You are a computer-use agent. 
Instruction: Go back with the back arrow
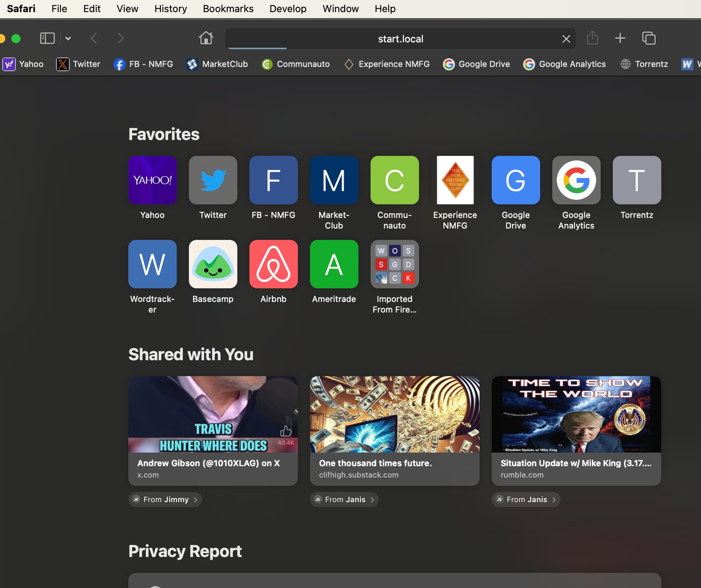coord(94,38)
